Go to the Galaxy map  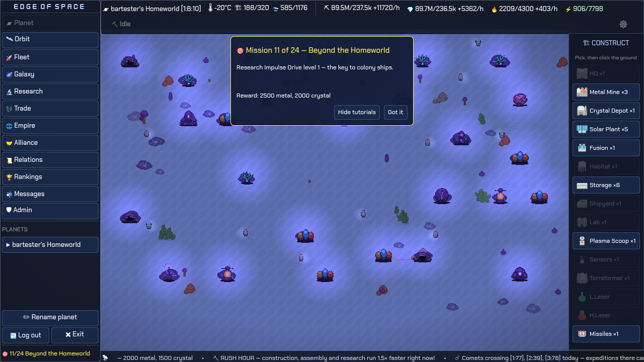[x=50, y=74]
